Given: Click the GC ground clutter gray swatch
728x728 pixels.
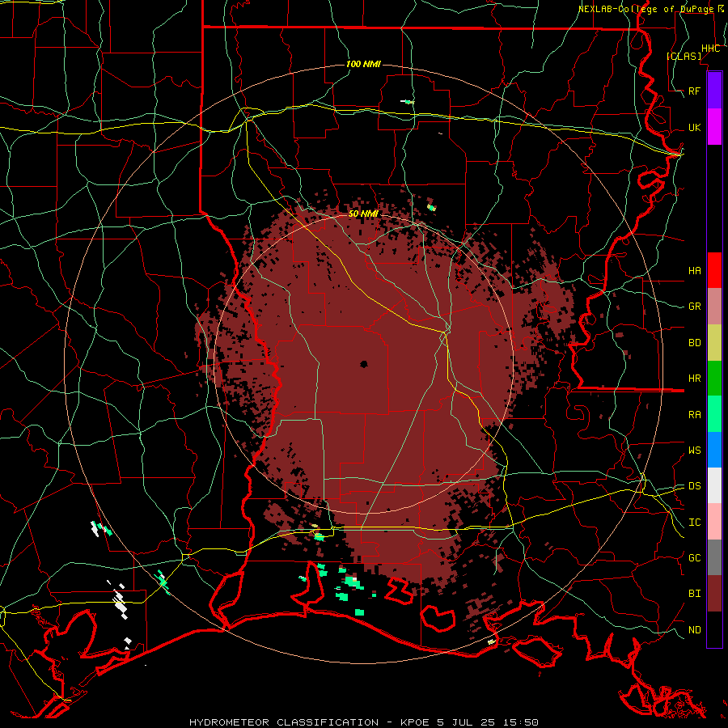Looking at the screenshot, I should tap(714, 557).
